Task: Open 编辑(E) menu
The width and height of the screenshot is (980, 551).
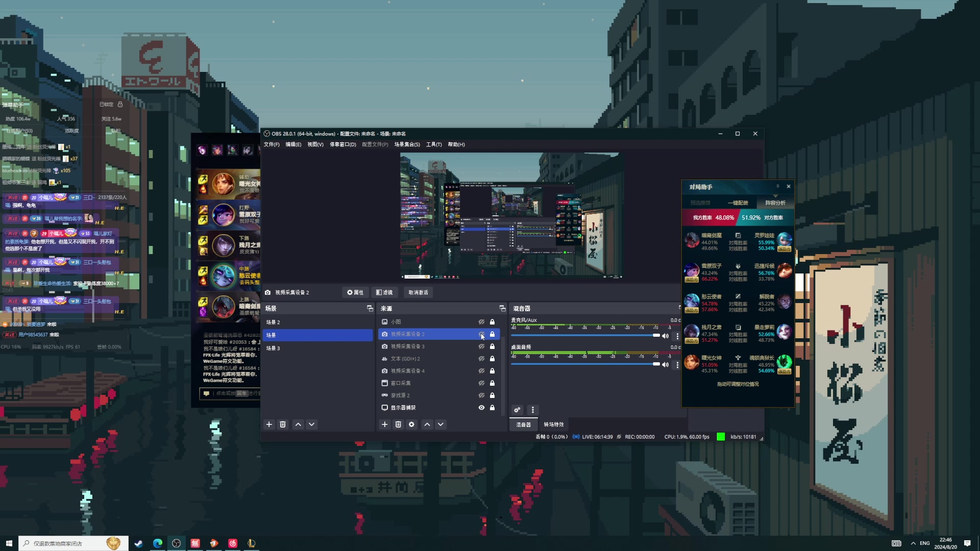Action: pyautogui.click(x=293, y=144)
